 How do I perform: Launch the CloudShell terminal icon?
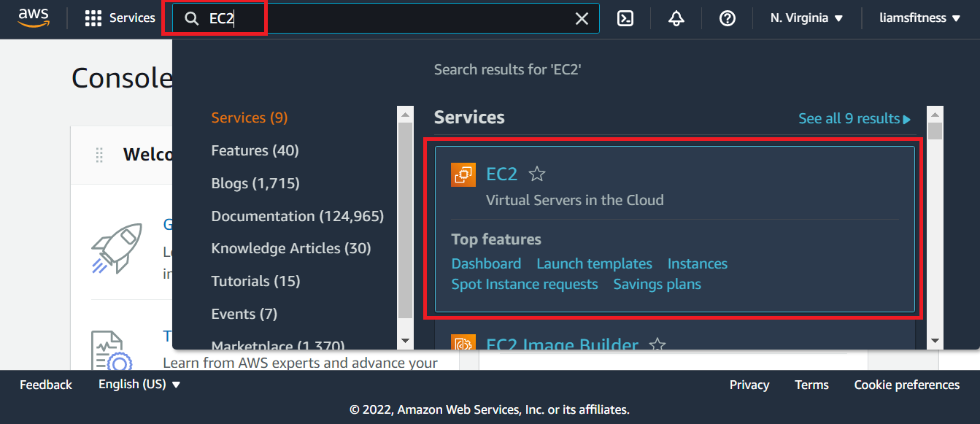pyautogui.click(x=625, y=18)
